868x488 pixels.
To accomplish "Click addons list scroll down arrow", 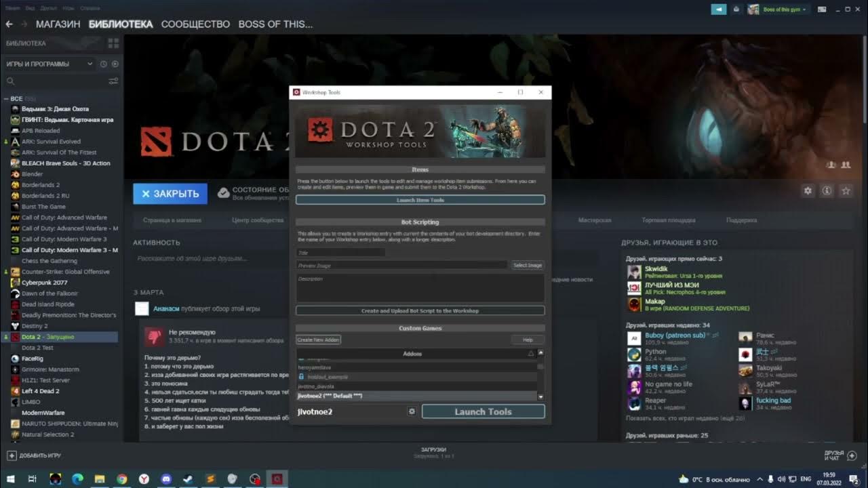I will [x=540, y=396].
